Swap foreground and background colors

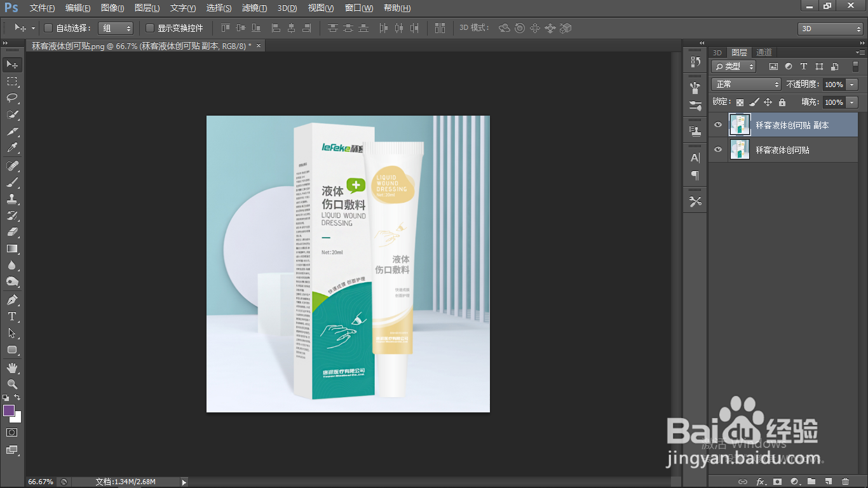pyautogui.click(x=18, y=398)
